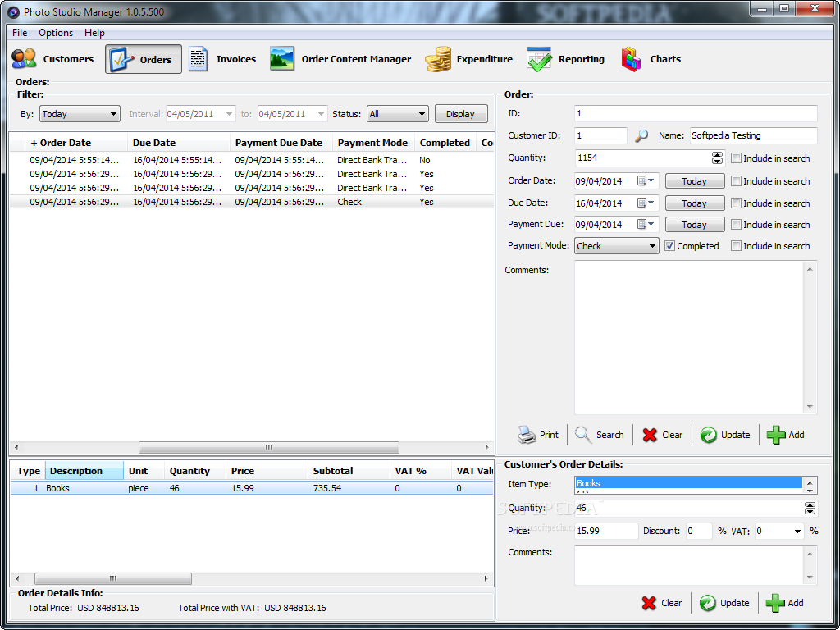Open the Options menu

tap(56, 33)
